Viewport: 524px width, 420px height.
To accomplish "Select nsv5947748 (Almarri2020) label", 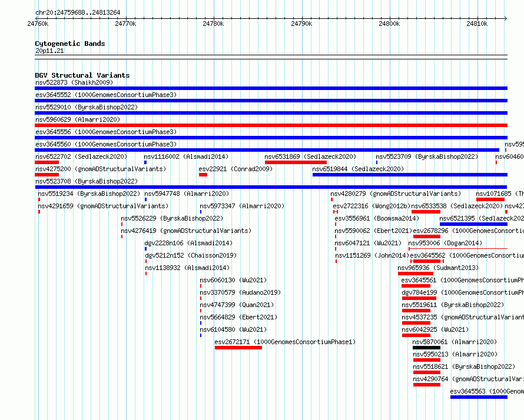I will click(x=187, y=194).
